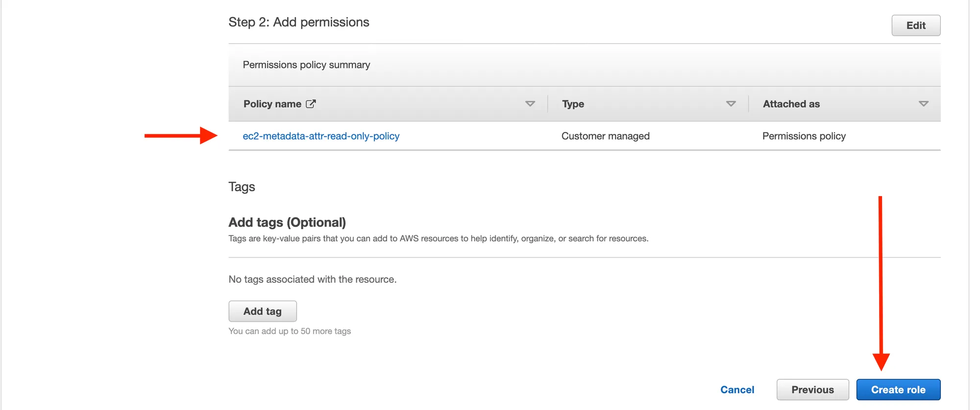Click the Type column header label
This screenshot has height=410, width=980.
tap(573, 104)
